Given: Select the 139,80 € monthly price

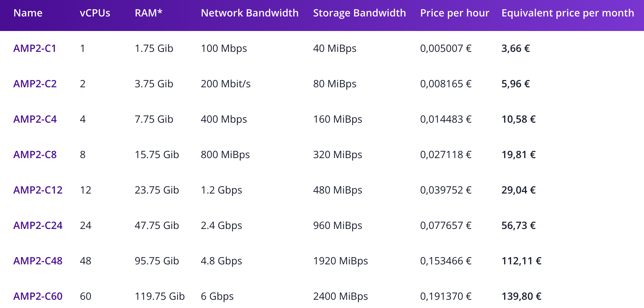Looking at the screenshot, I should pyautogui.click(x=522, y=296).
